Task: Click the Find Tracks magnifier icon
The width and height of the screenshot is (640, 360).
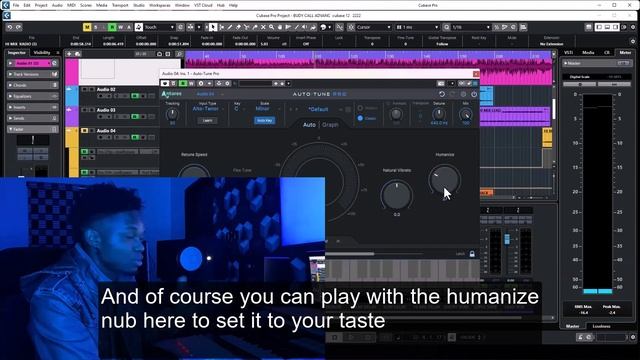Action: [179, 54]
